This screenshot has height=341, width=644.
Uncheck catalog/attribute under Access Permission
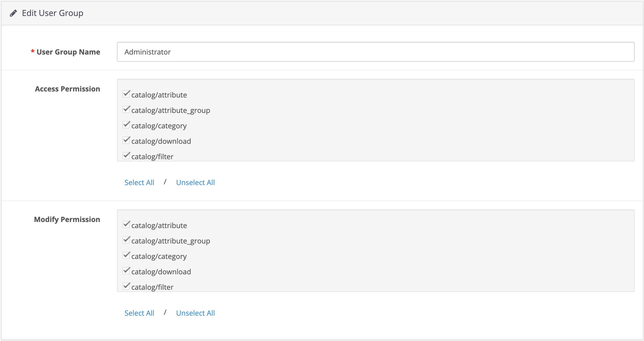126,94
